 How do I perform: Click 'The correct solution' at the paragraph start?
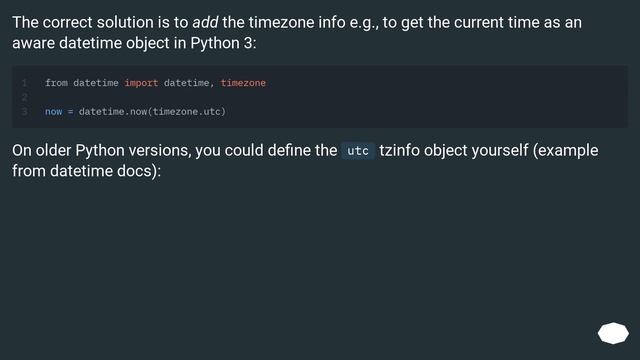pos(82,22)
